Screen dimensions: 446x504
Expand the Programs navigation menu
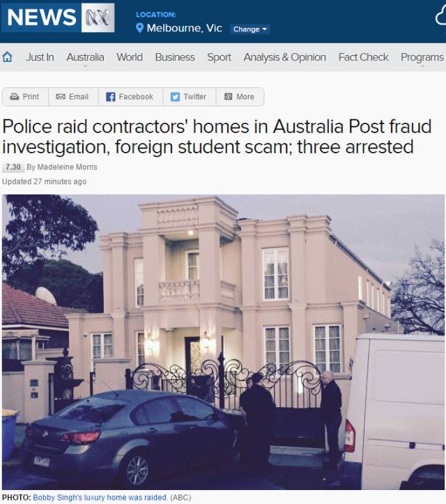point(422,58)
